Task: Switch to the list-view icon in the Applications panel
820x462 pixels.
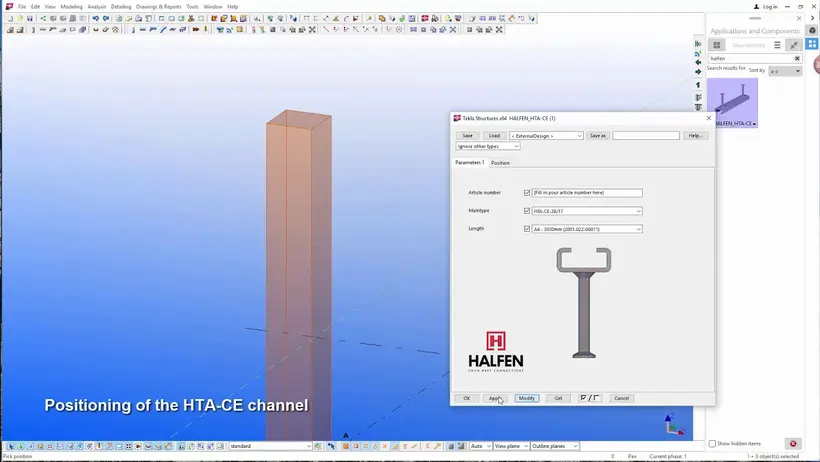Action: (777, 45)
